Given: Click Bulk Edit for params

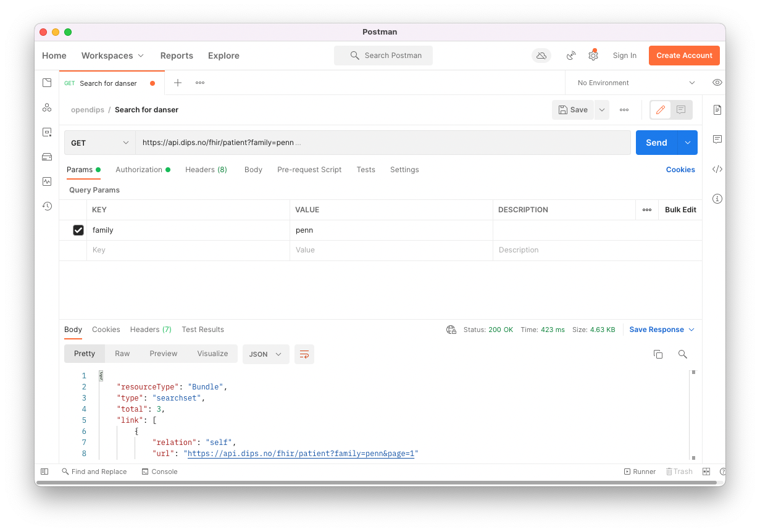Looking at the screenshot, I should (x=680, y=210).
